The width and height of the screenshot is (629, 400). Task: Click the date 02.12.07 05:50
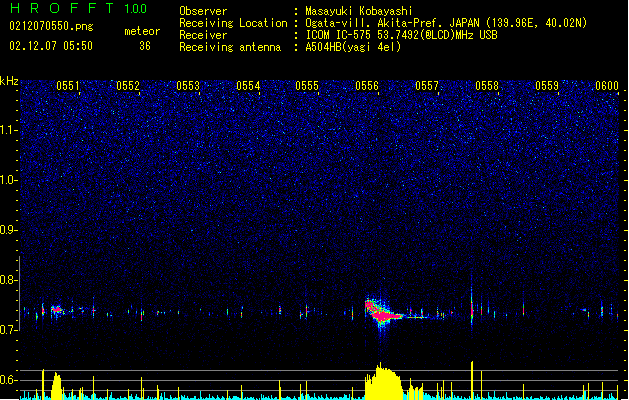click(51, 46)
